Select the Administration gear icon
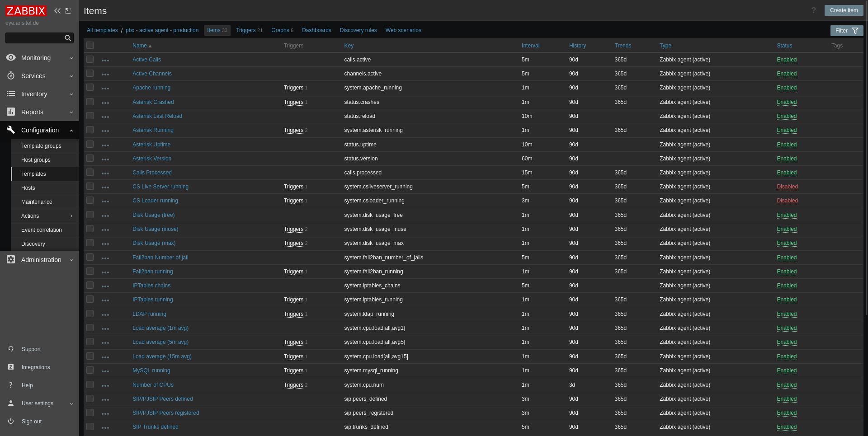Screen dimensions: 868x436 (x=10, y=260)
